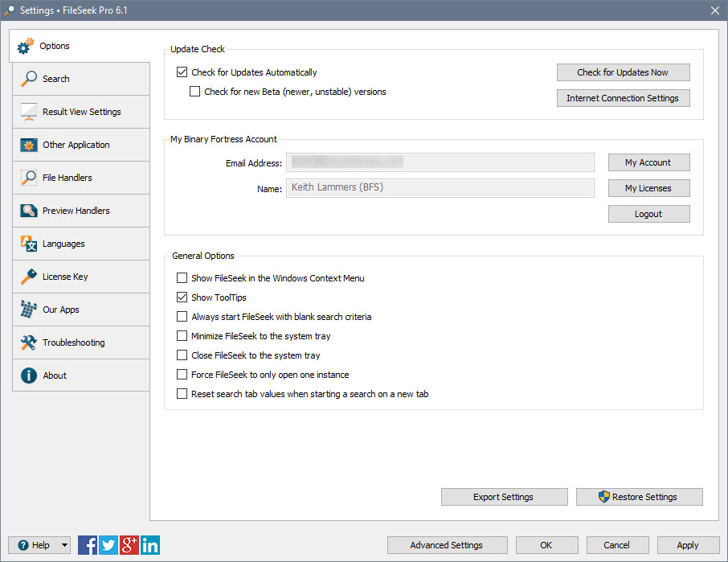Click the Languages translation icon
728x562 pixels.
[29, 244]
